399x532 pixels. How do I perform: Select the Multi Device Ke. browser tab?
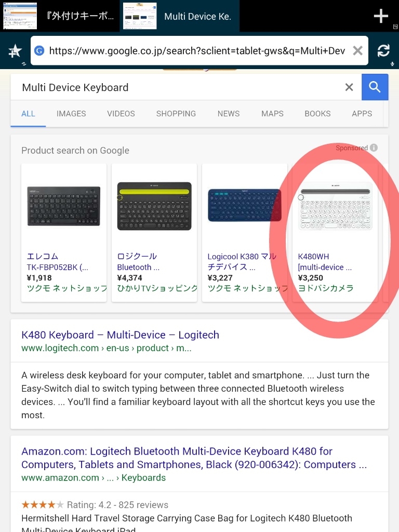click(179, 16)
